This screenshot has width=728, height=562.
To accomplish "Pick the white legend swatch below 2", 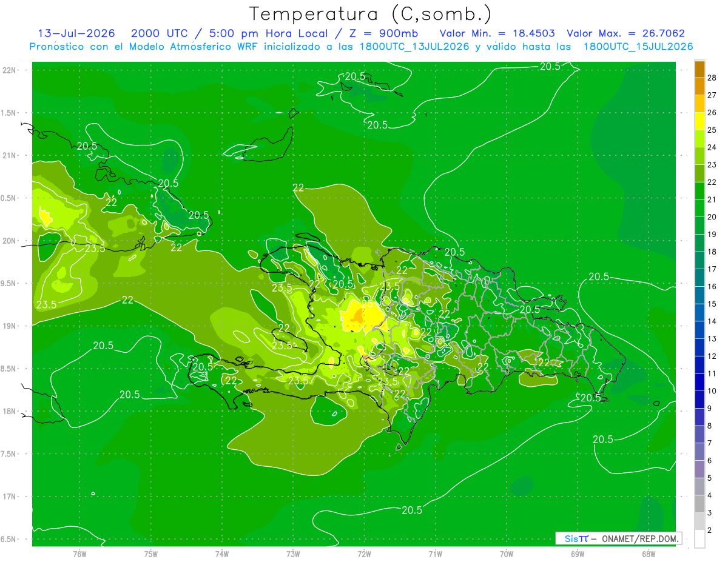I will coord(699,539).
